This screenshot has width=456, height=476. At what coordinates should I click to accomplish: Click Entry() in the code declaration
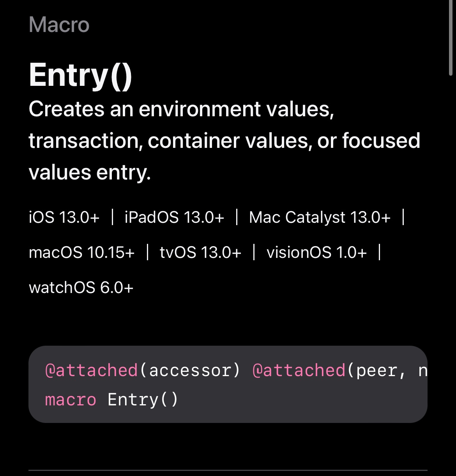click(143, 400)
